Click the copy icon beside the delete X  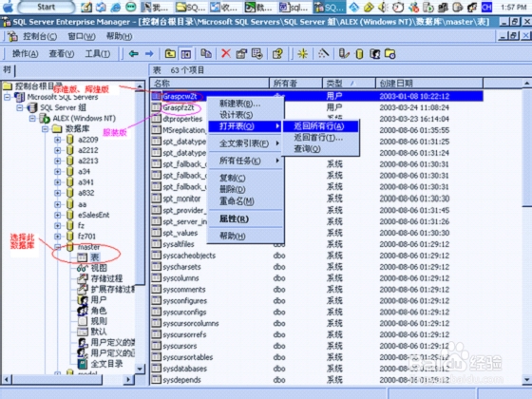click(206, 53)
